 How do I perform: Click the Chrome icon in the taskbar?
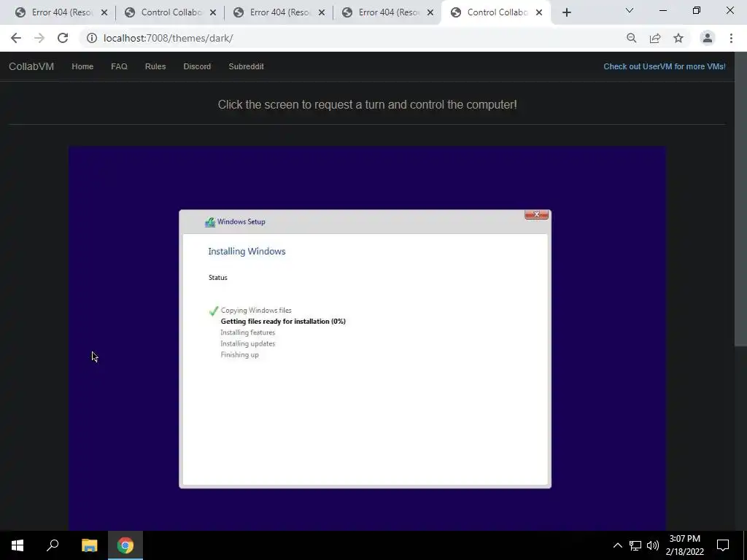125,545
